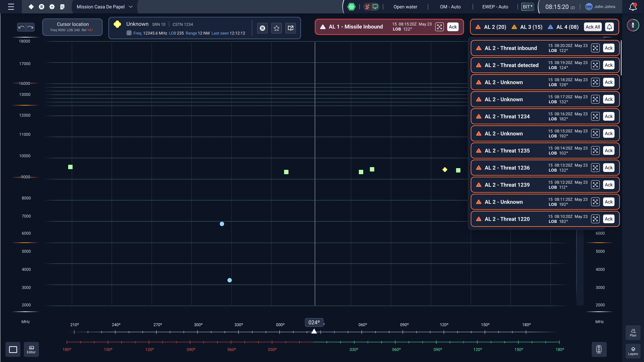Acknowledge the AL 2 Threat inbound alert
This screenshot has height=362, width=644.
point(608,48)
